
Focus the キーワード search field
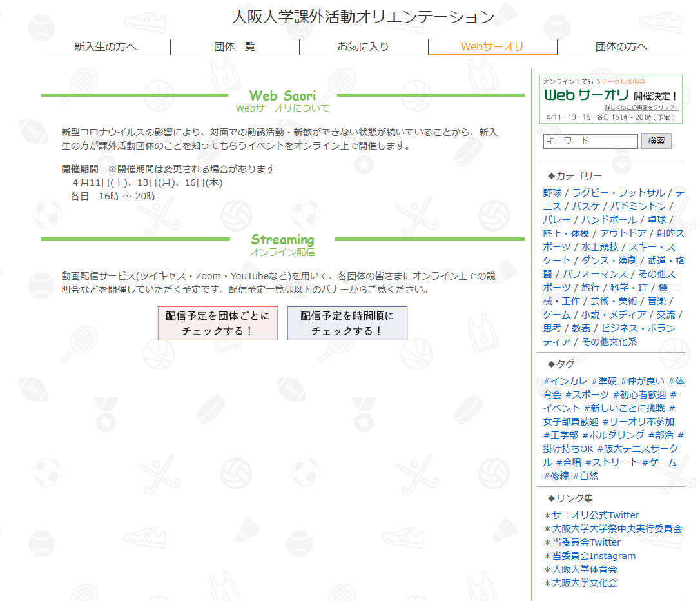pos(590,141)
